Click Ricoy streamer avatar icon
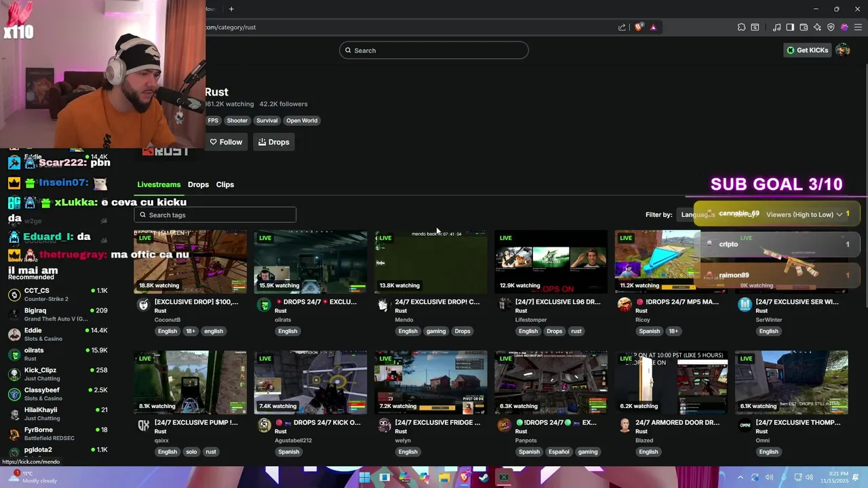This screenshot has width=868, height=488. coord(624,305)
